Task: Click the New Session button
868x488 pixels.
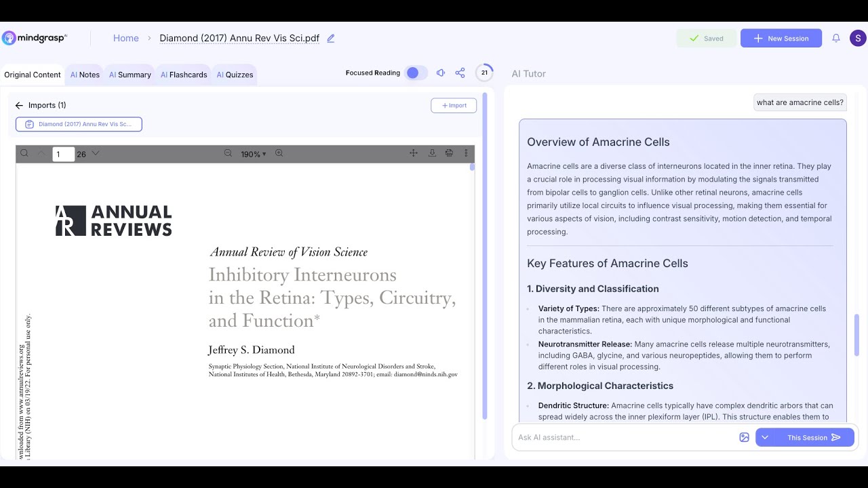Action: pos(781,39)
